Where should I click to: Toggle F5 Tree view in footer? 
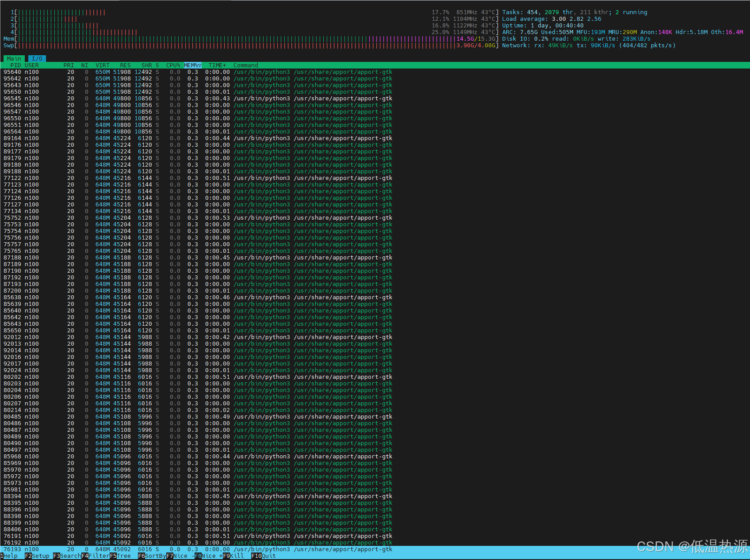click(x=120, y=556)
